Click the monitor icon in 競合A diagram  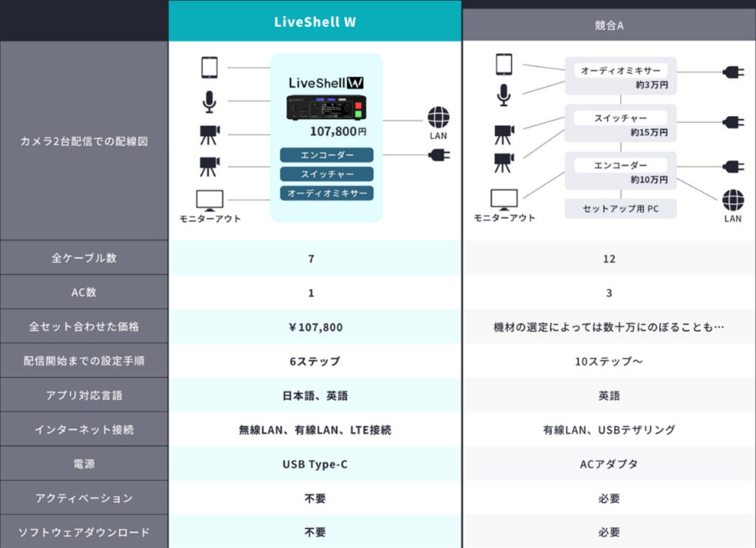pyautogui.click(x=504, y=199)
